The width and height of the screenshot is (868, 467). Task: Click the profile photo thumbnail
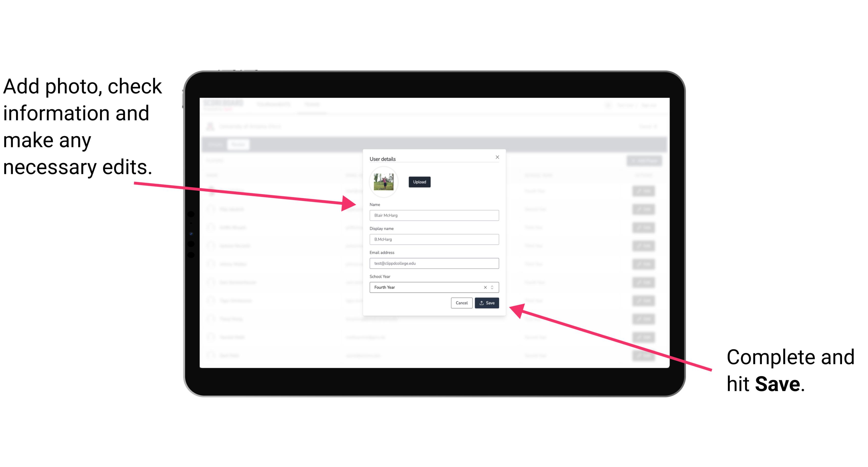click(384, 182)
